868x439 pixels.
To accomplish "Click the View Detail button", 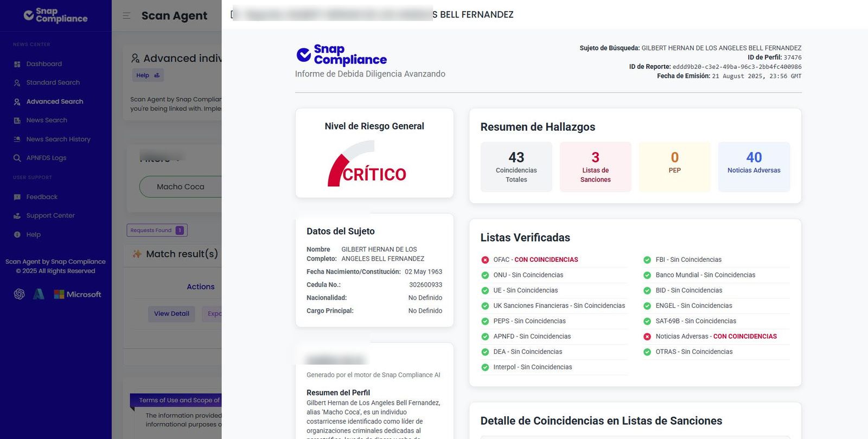I will click(171, 314).
